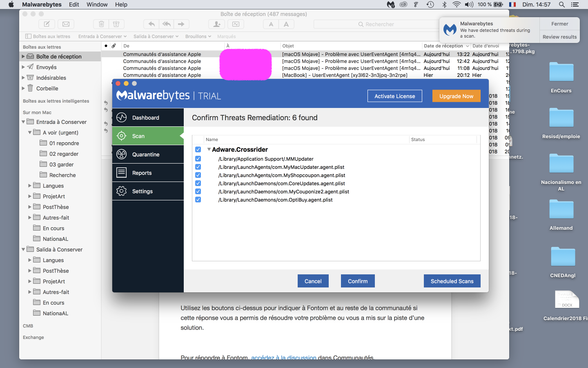Click the Malwarebytes menu bar status icon
Viewport: 588px width, 368px height.
[391, 4]
